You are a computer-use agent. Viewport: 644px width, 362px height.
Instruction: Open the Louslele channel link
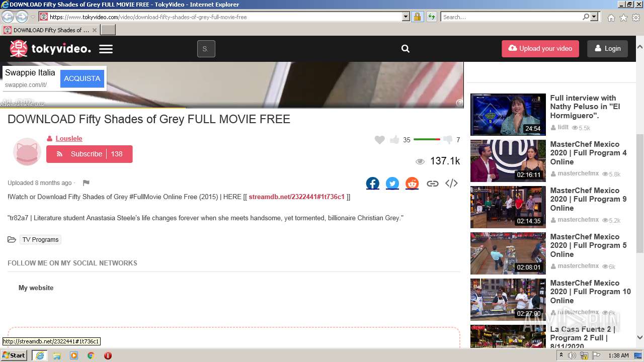click(69, 138)
